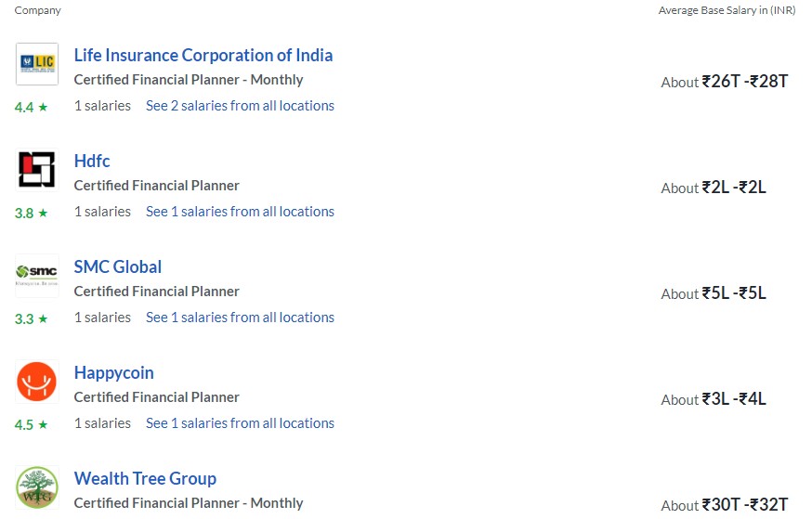Screen dimensions: 812x519
Task: Click the 3.8 star rating for Hdfc
Action: [x=31, y=214]
